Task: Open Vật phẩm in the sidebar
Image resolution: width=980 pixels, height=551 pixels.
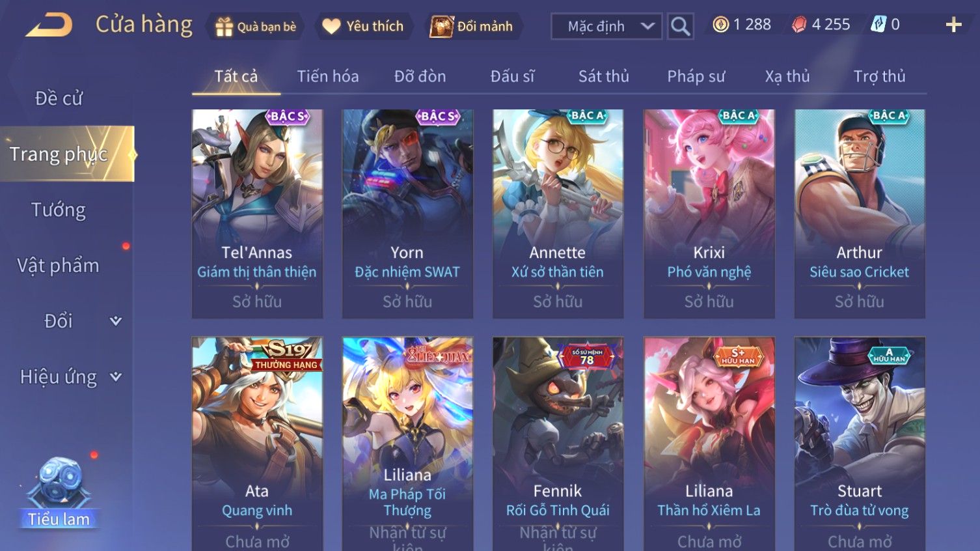Action: coord(59,266)
